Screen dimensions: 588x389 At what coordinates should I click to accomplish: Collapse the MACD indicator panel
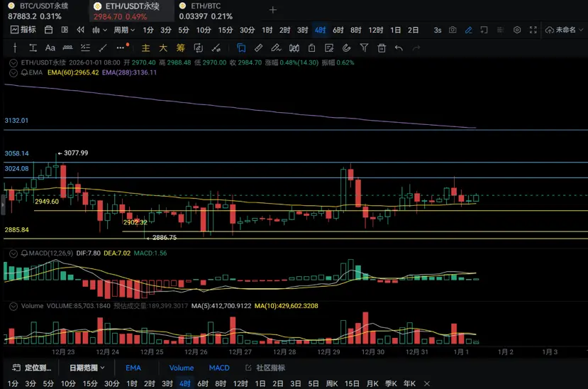[13, 253]
